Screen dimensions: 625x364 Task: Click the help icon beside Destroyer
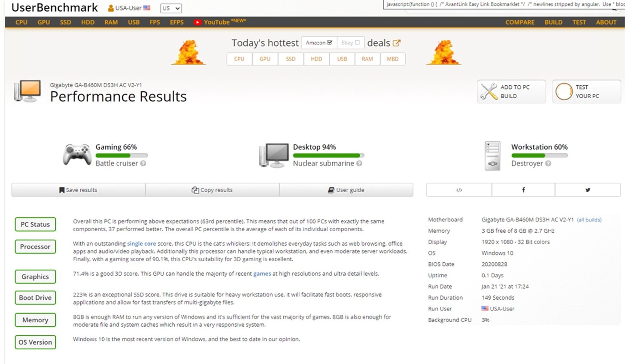548,163
